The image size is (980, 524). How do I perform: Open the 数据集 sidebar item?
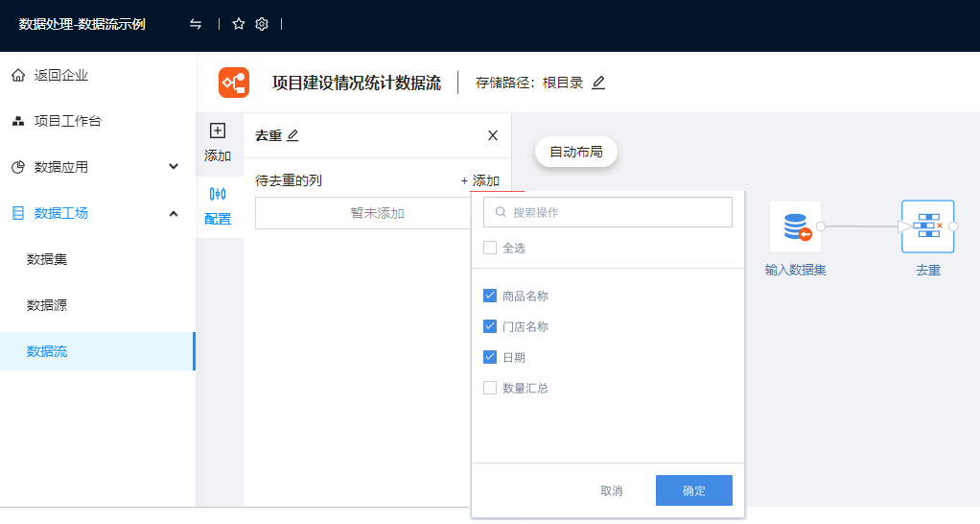[47, 259]
